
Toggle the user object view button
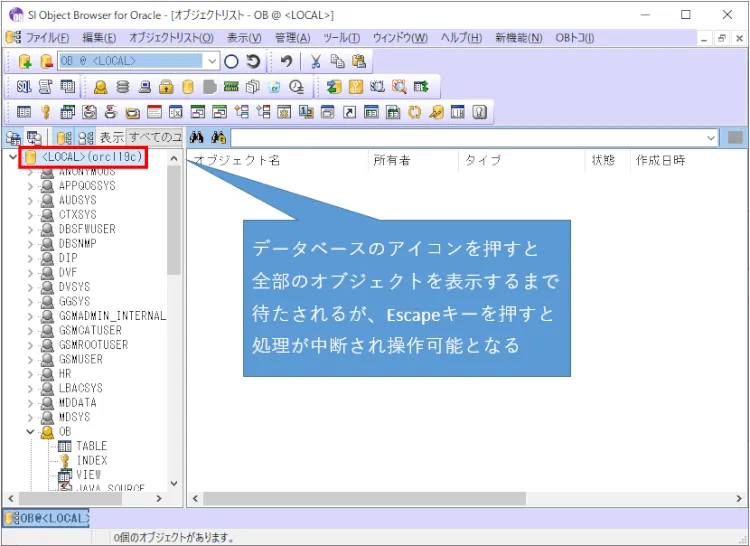(x=86, y=138)
